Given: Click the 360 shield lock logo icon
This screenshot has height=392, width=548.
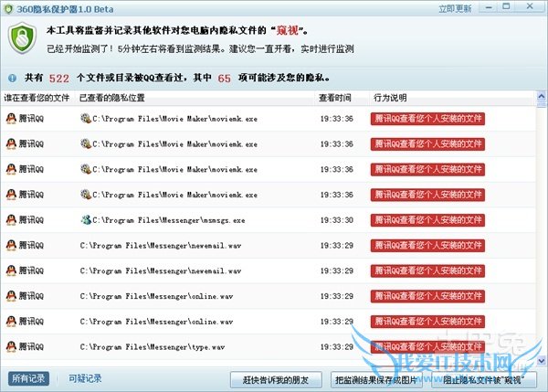Looking at the screenshot, I should (x=22, y=38).
